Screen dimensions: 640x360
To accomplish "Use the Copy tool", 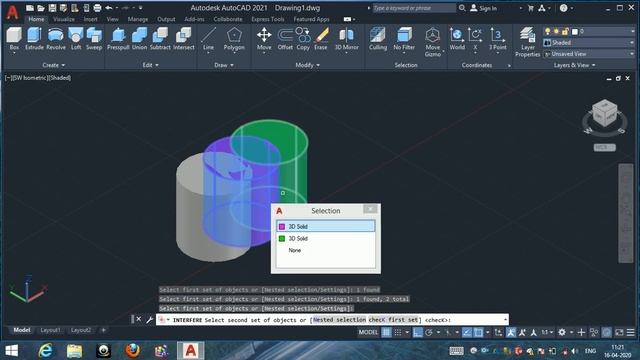I will [x=303, y=38].
